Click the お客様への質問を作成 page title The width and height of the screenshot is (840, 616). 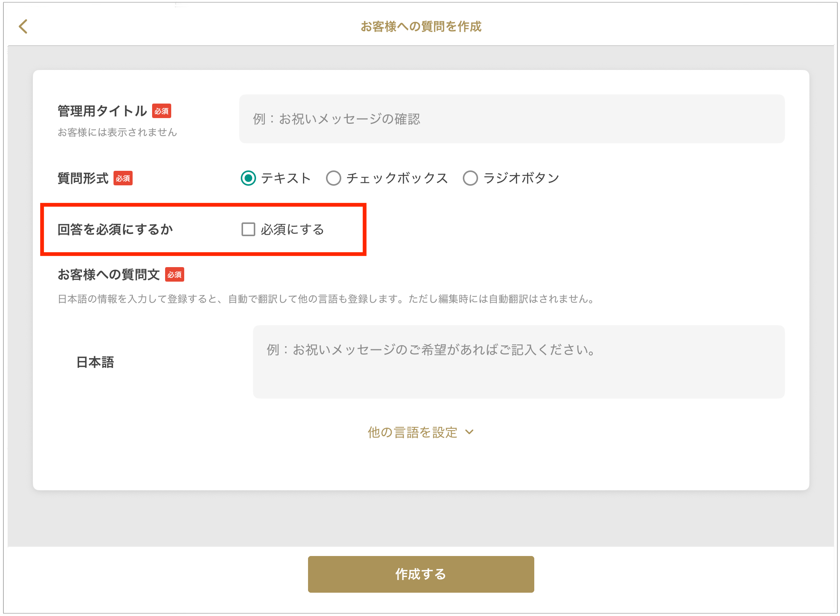tap(421, 27)
